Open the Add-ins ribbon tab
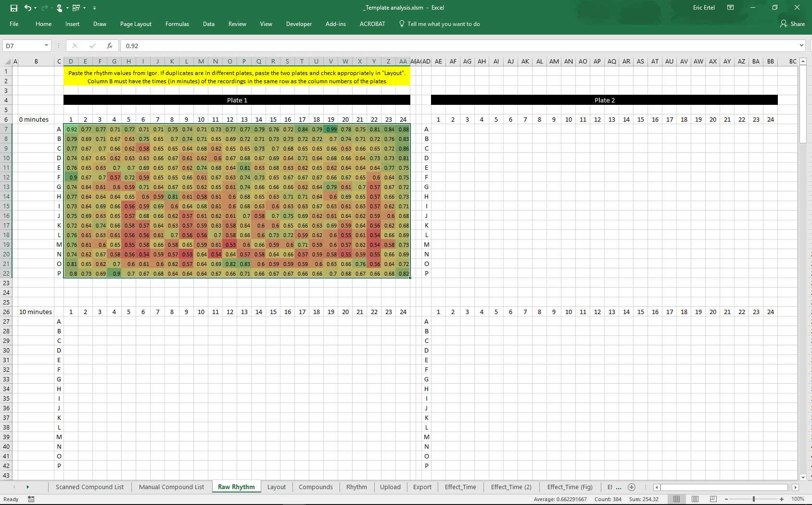This screenshot has height=505, width=812. (335, 24)
